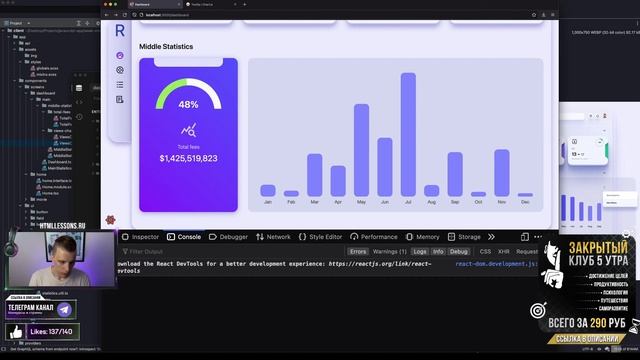640x360 pixels.
Task: Show more devtools tabs with chevron
Action: [x=491, y=237]
